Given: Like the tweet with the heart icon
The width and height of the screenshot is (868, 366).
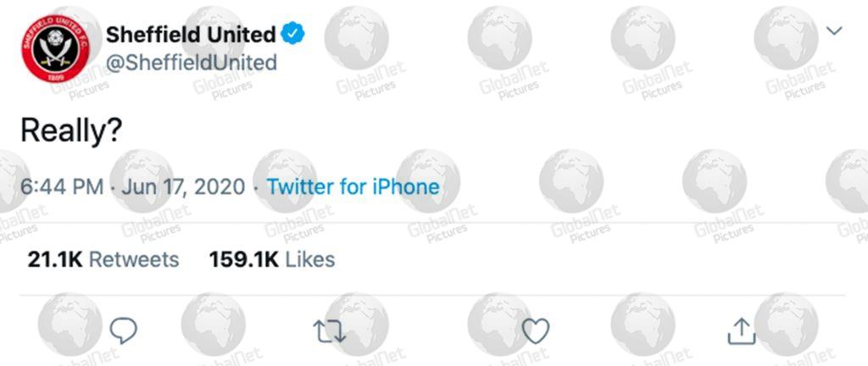Looking at the screenshot, I should (x=536, y=330).
